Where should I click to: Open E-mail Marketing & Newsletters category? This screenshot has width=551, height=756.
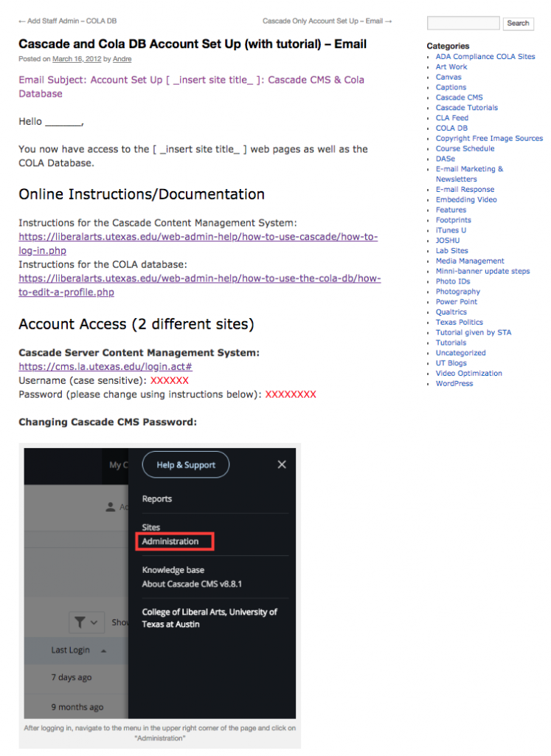tap(469, 174)
